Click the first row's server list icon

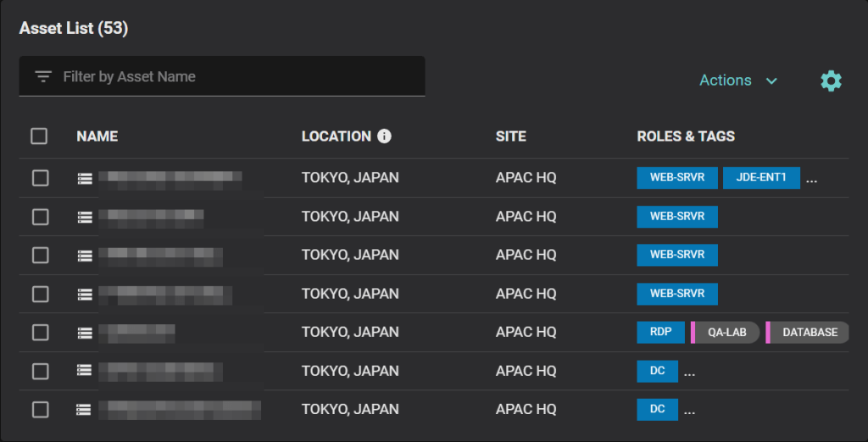pyautogui.click(x=84, y=179)
